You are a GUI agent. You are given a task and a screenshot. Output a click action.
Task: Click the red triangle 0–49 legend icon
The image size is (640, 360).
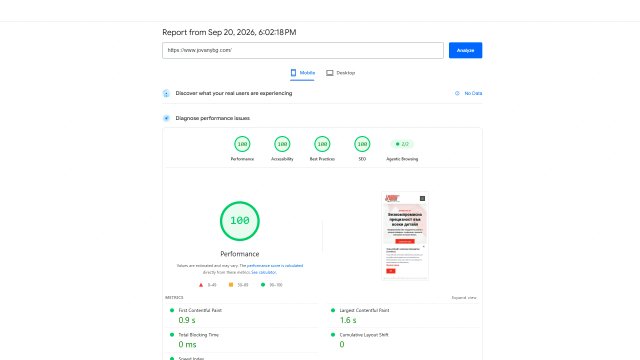[x=201, y=285]
